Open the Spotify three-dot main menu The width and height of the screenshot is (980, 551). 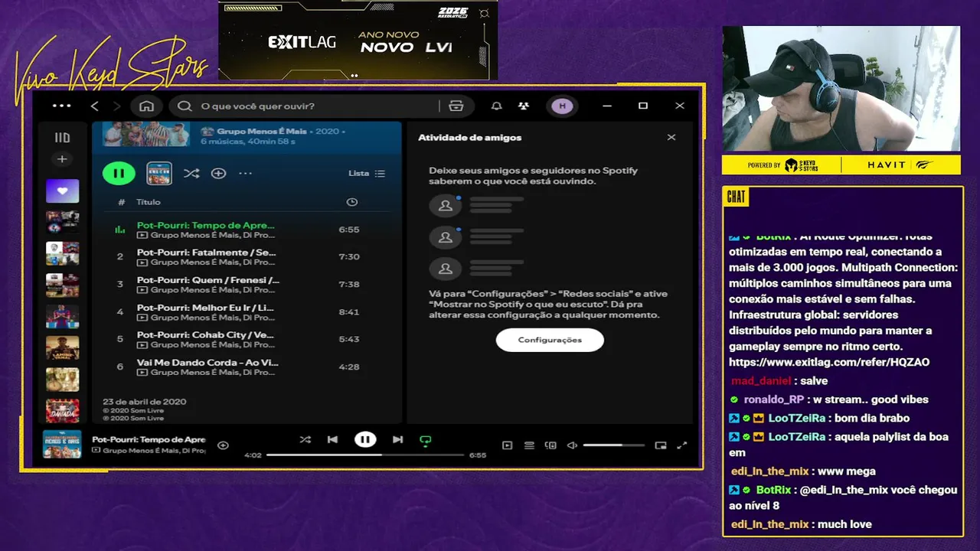click(61, 106)
